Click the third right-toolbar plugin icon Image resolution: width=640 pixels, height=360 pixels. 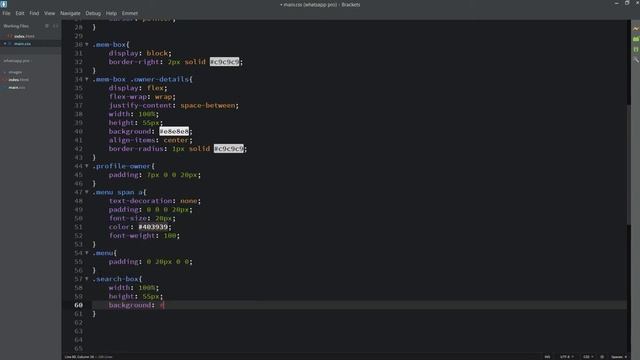[636, 49]
